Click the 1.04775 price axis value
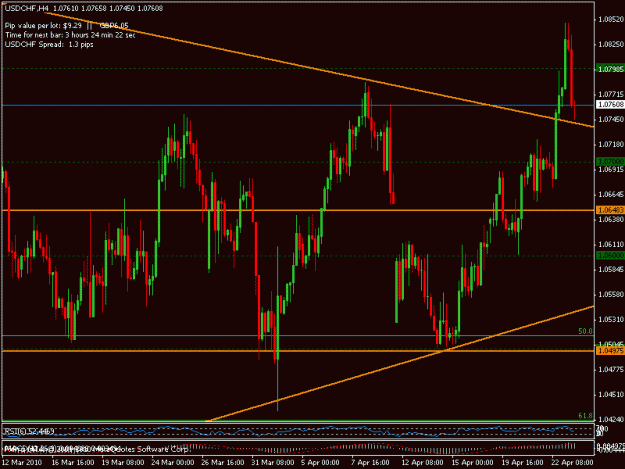The image size is (625, 469). point(611,370)
